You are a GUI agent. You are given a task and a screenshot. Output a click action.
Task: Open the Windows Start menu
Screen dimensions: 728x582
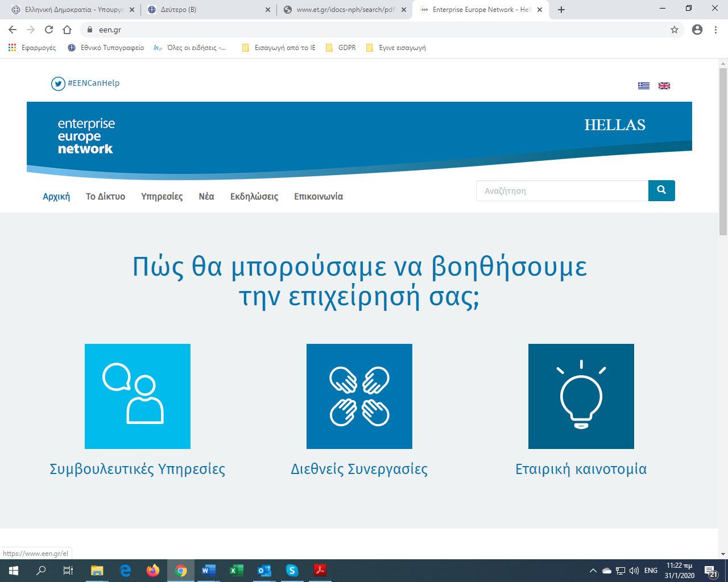click(14, 571)
